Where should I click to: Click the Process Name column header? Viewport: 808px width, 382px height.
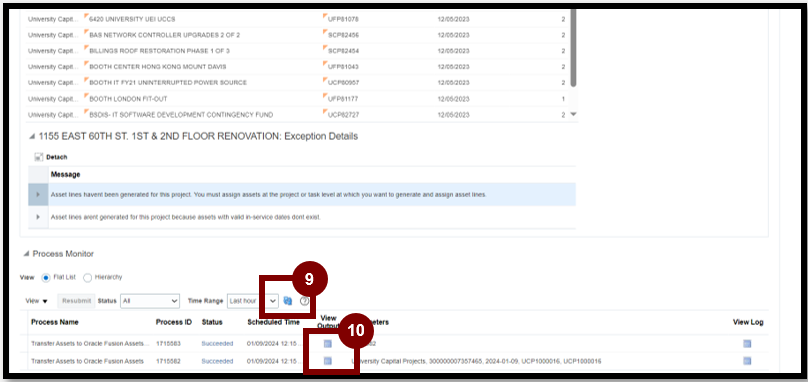coord(55,322)
